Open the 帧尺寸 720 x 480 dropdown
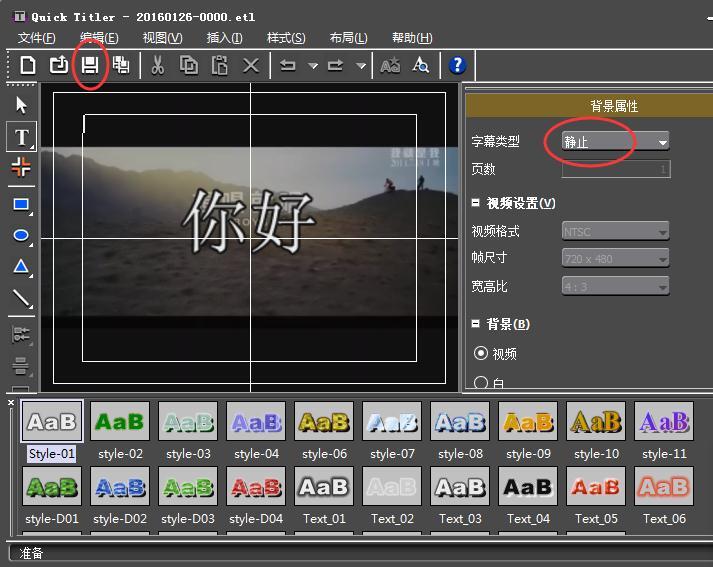 616,259
